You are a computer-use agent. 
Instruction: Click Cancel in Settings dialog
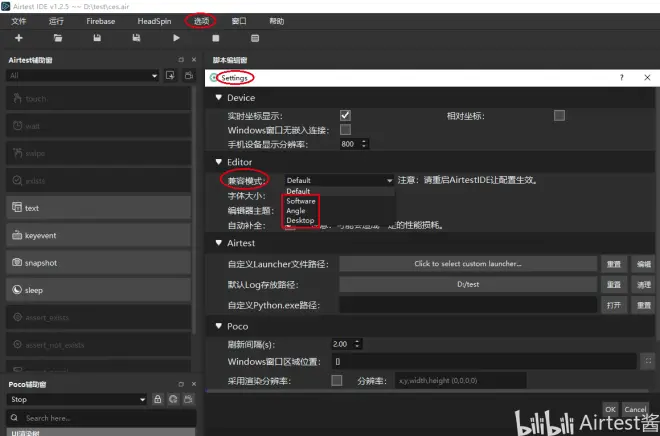pyautogui.click(x=635, y=409)
